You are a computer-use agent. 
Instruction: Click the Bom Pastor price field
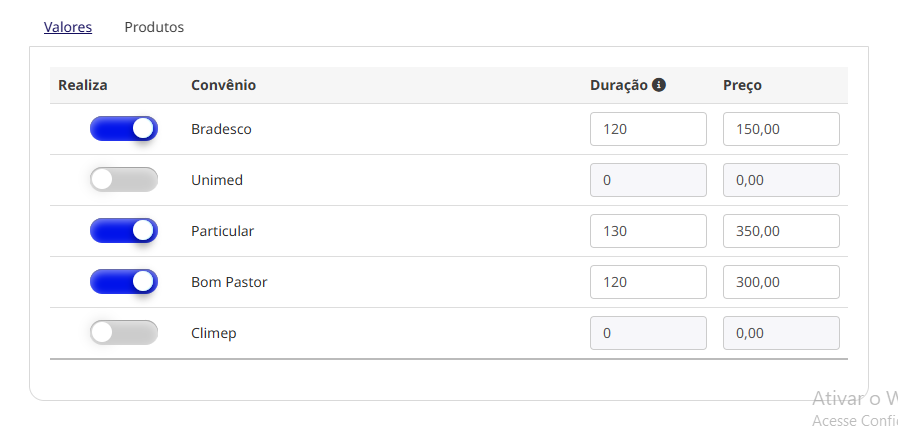[781, 282]
